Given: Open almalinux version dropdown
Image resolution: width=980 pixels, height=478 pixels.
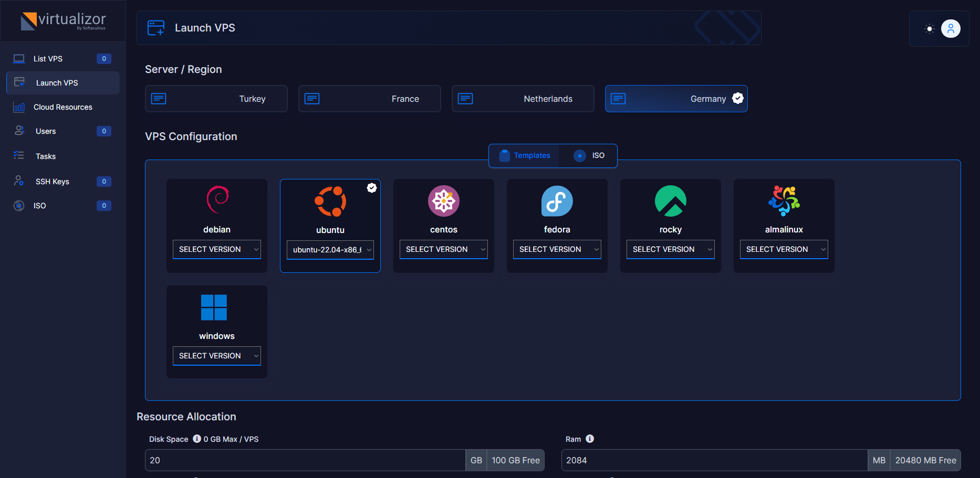Looking at the screenshot, I should point(784,249).
